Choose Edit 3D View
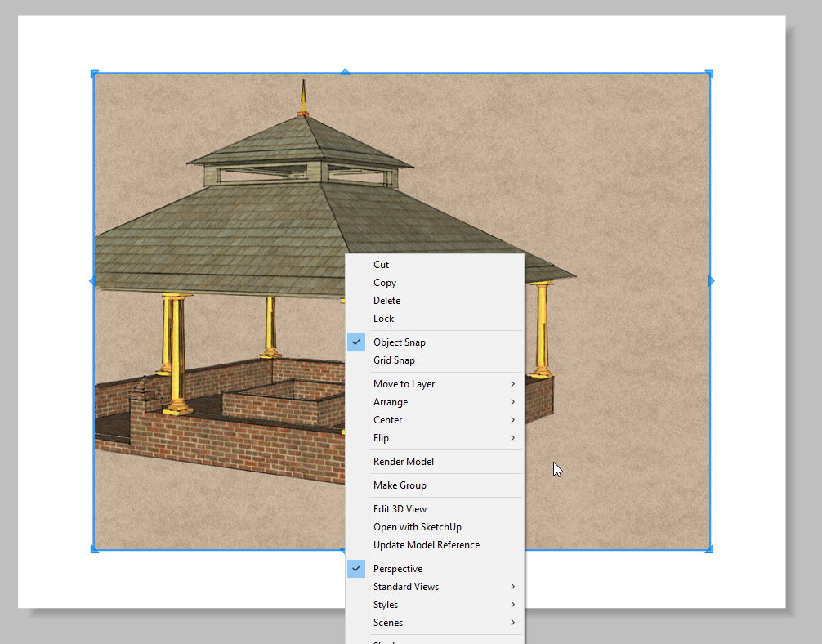The height and width of the screenshot is (644, 822). coord(400,509)
